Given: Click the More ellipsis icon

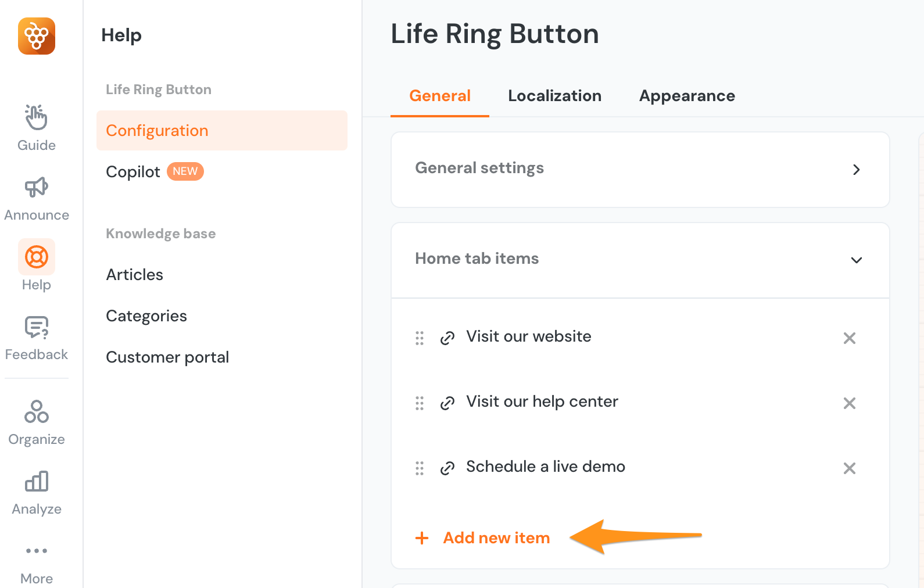Looking at the screenshot, I should click(x=36, y=551).
